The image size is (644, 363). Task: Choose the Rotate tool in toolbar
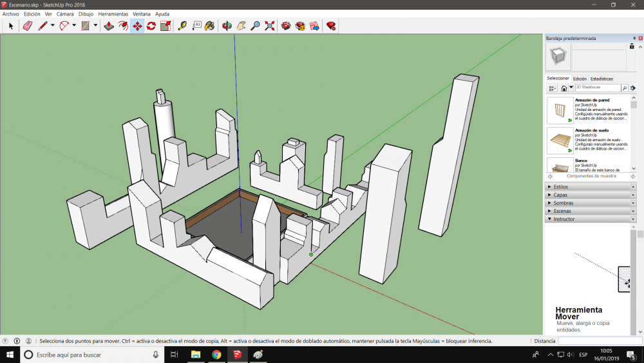tap(151, 26)
